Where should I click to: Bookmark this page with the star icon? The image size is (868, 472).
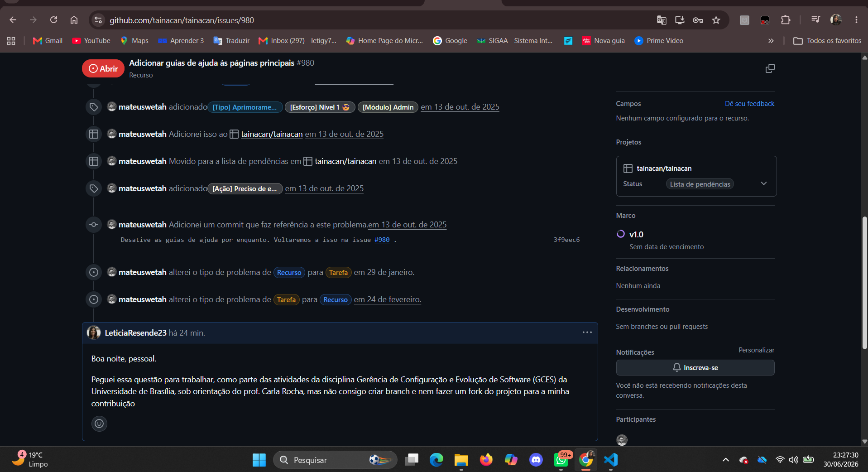(x=716, y=20)
